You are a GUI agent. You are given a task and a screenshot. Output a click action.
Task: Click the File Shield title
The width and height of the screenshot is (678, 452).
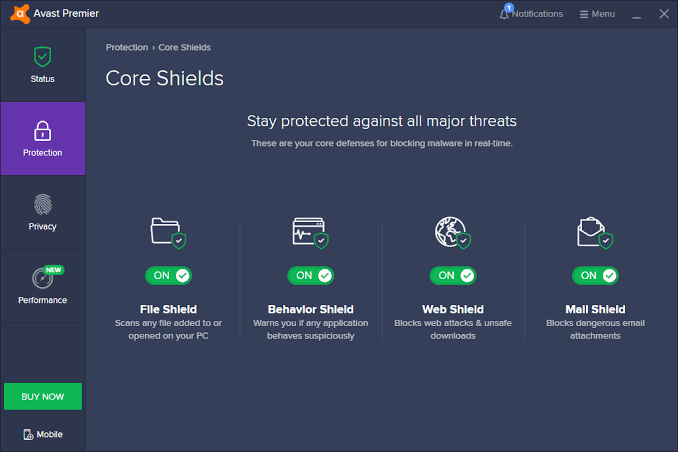coord(168,309)
